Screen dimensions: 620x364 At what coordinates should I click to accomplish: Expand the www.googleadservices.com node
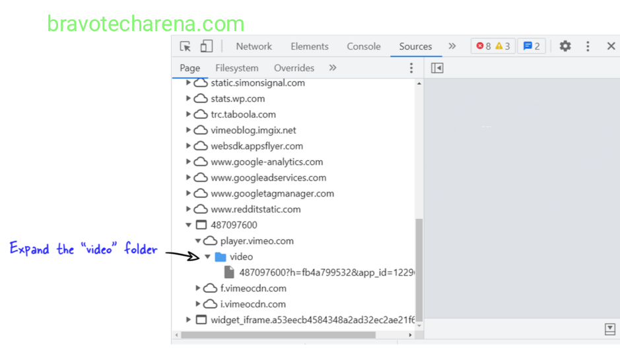click(188, 177)
